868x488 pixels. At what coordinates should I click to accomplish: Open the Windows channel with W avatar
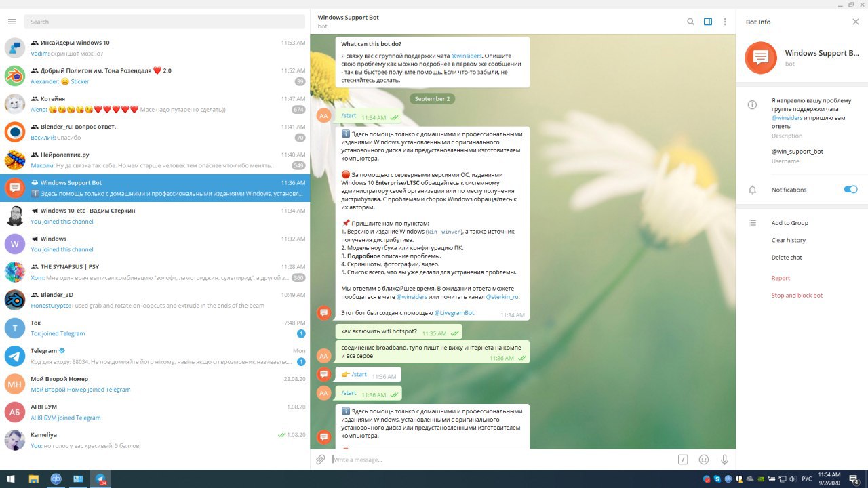tap(155, 244)
